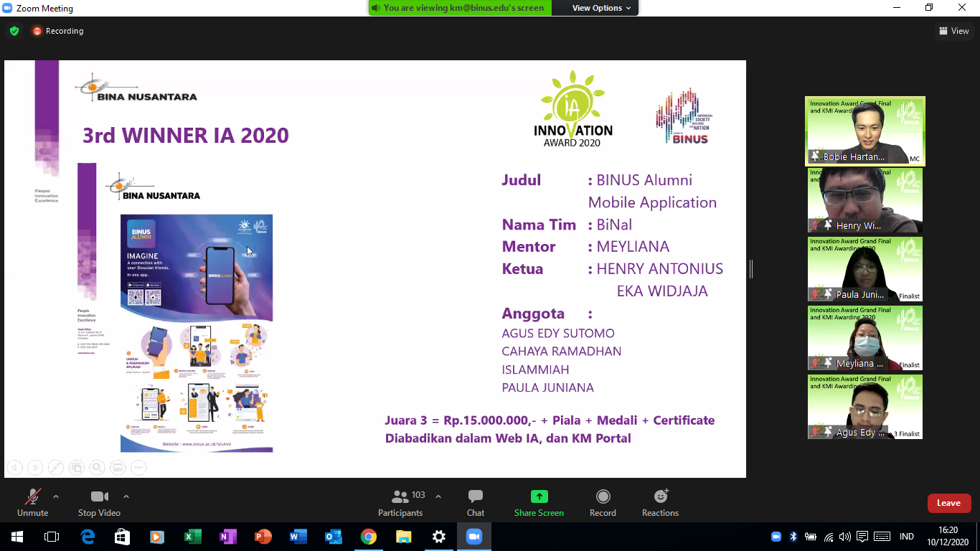Open Windows Start menu
The height and width of the screenshot is (551, 980).
(x=17, y=537)
